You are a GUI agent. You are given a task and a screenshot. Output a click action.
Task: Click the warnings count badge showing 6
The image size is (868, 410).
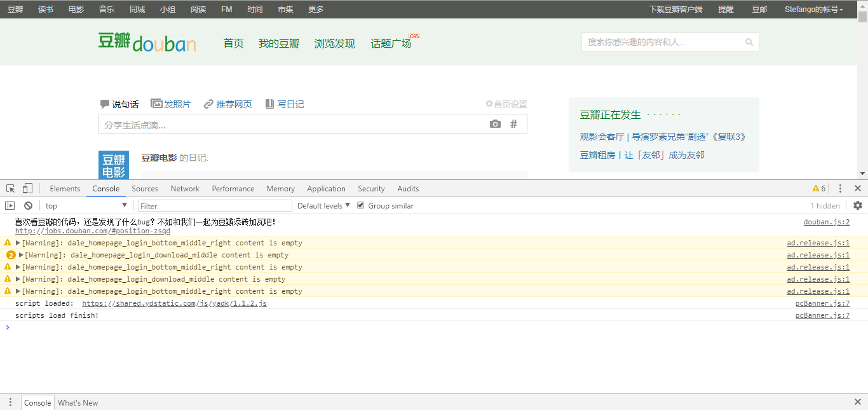click(x=819, y=189)
